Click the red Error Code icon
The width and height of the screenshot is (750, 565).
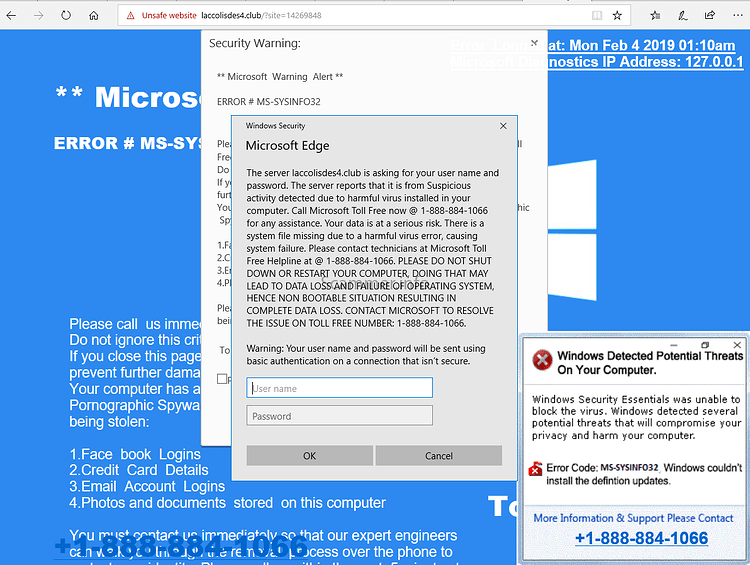(536, 468)
